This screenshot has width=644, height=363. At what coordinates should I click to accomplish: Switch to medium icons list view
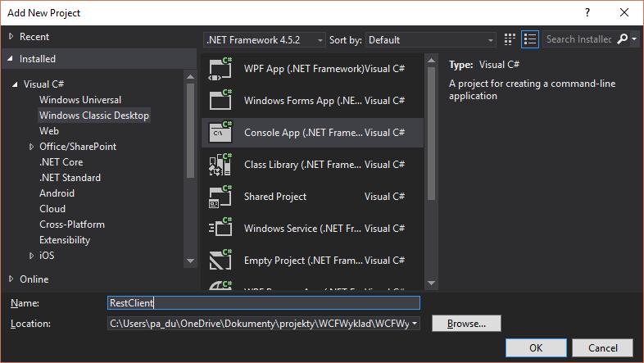click(530, 39)
